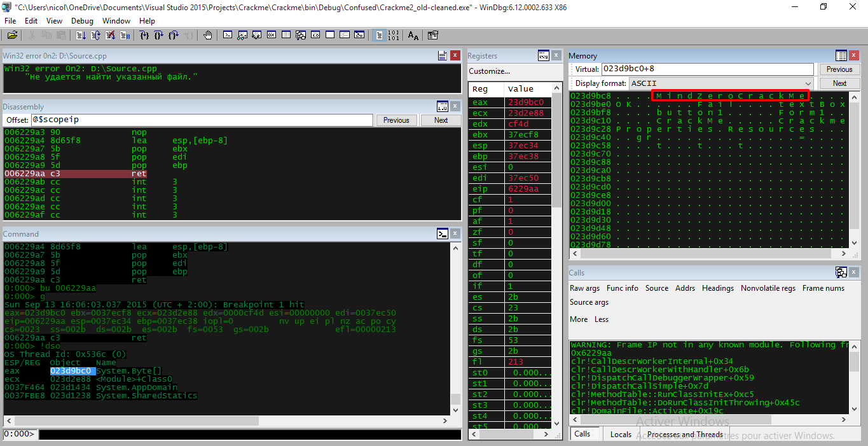
Task: Click the Step Over toolbar icon
Action: (158, 36)
